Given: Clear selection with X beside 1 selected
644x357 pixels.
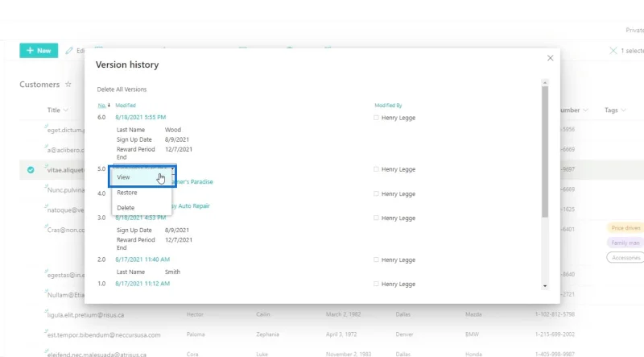Looking at the screenshot, I should click(613, 51).
